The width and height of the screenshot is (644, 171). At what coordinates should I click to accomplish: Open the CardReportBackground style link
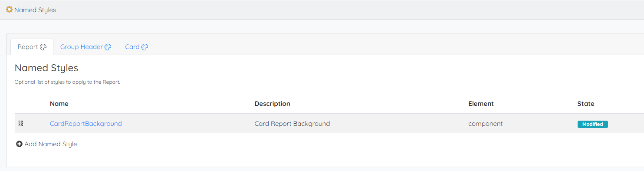86,124
